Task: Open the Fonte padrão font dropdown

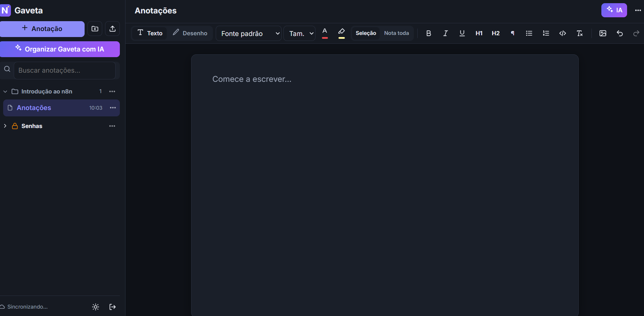Action: click(x=249, y=34)
